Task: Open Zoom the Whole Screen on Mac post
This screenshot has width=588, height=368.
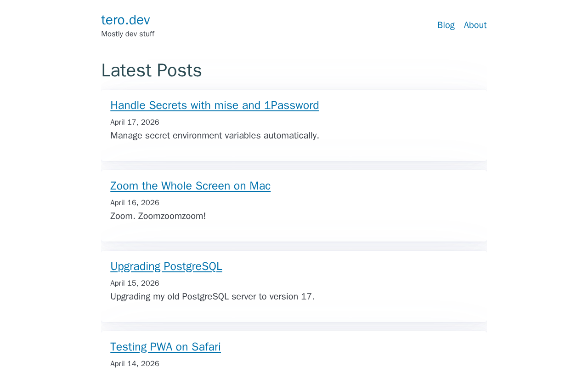Action: coord(190,186)
